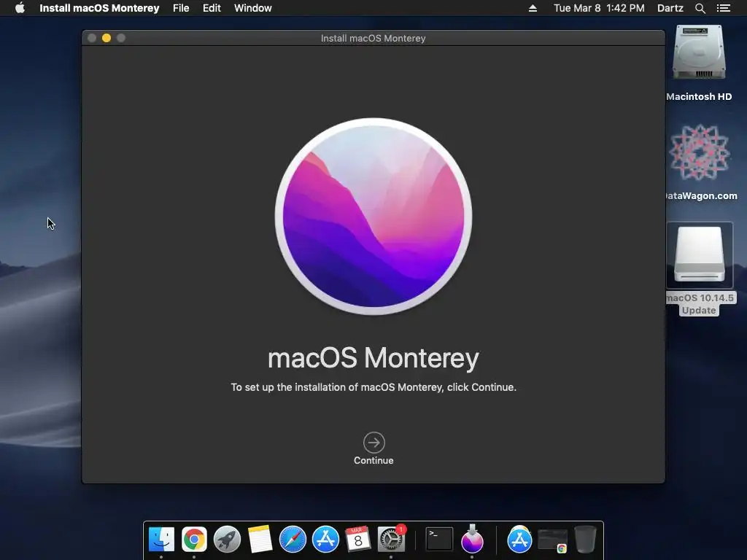Click the date and time in menu bar

[599, 8]
